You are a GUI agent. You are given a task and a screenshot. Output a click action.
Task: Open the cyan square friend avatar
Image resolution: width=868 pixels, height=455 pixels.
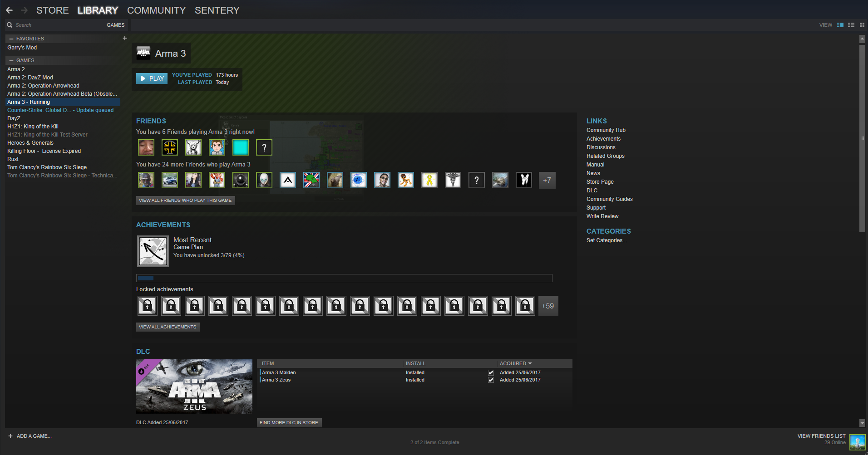(241, 147)
